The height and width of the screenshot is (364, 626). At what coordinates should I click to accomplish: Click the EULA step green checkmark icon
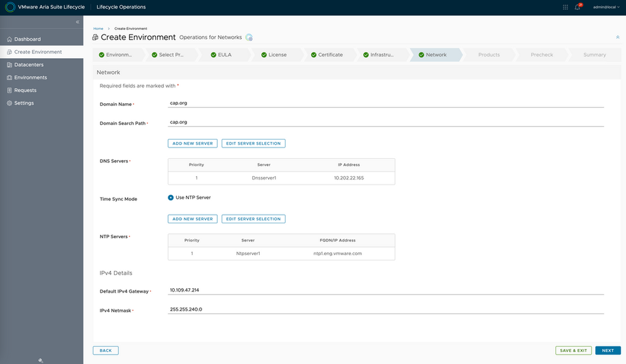pos(213,54)
